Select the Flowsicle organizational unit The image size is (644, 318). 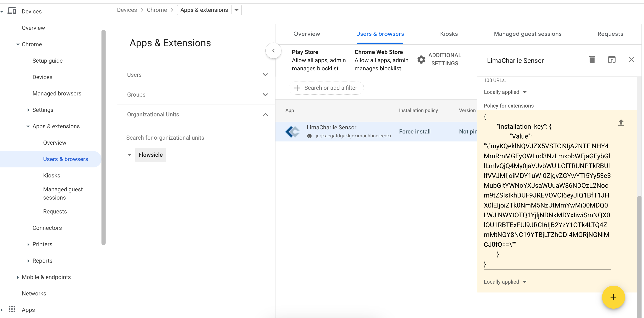151,155
